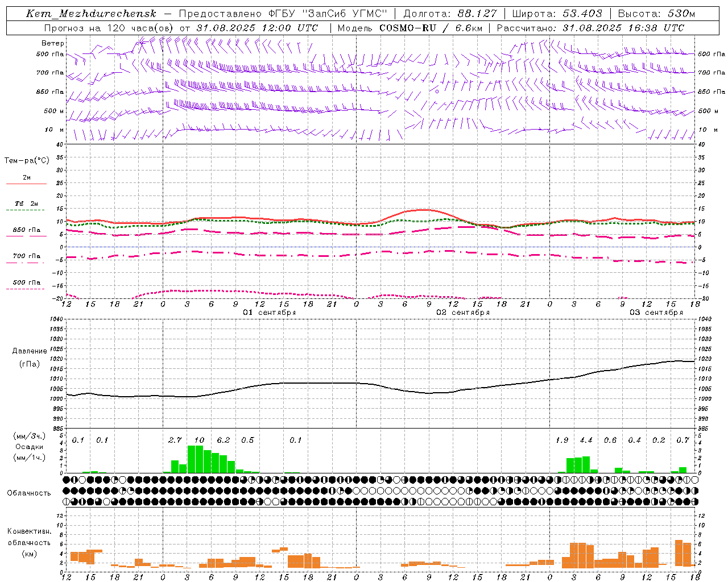The width and height of the screenshot is (728, 582).
Task: Click the 'Td 2м' dew point legend entry
Action: pos(26,203)
